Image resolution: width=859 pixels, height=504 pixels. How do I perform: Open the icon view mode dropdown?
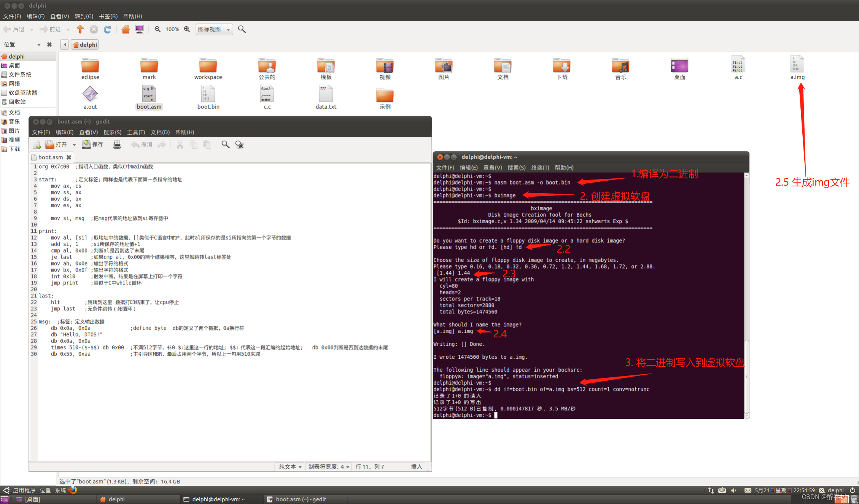214,29
